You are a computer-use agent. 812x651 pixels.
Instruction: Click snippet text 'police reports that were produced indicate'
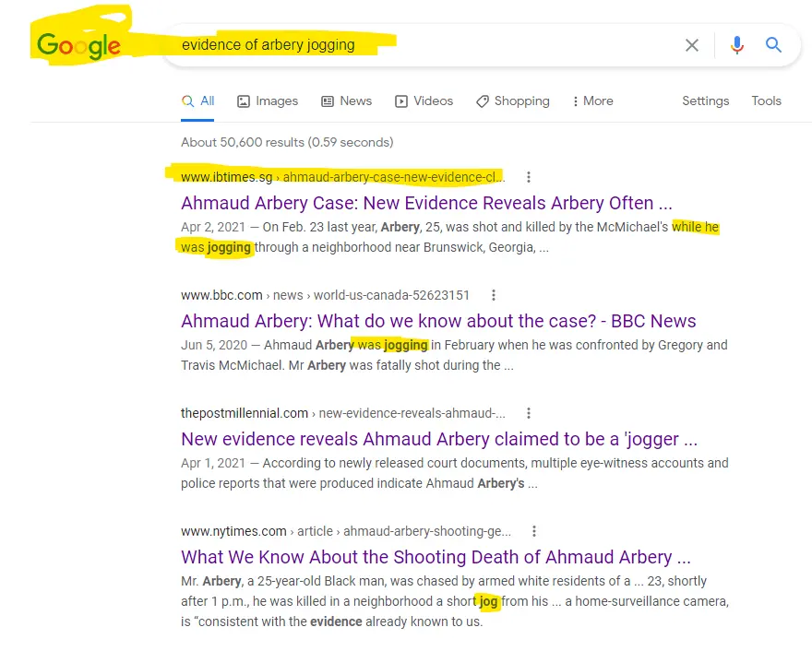coord(302,483)
